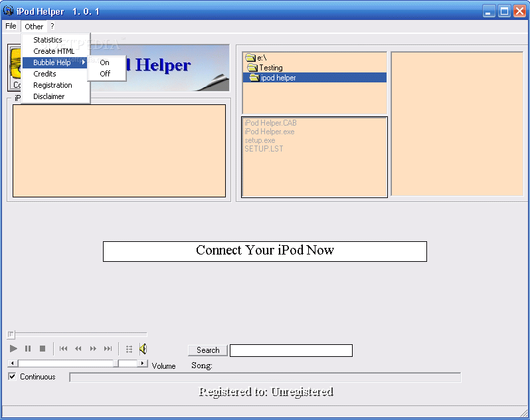Show the Disclaimer
Viewport: 530px width, 420px height.
pos(56,96)
